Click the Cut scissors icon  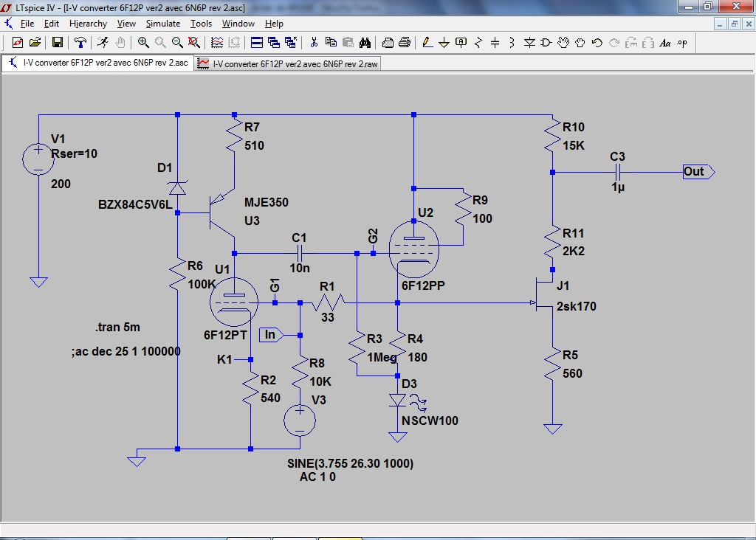pyautogui.click(x=314, y=43)
